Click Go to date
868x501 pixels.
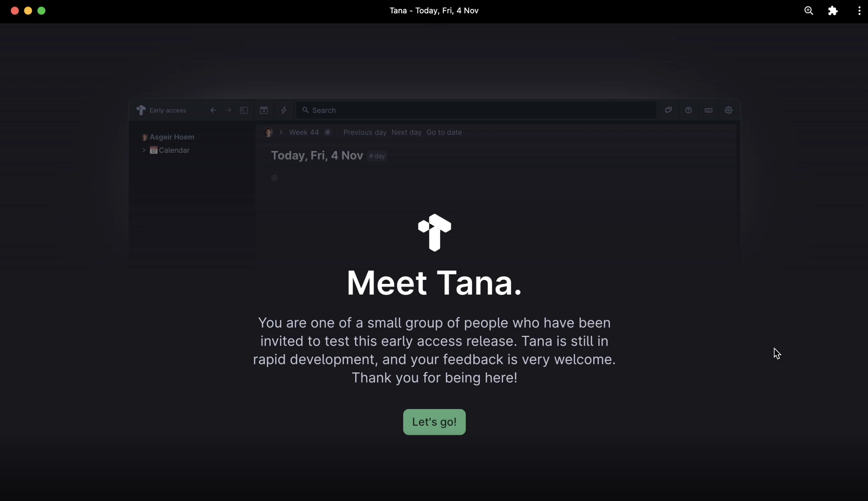(x=444, y=132)
